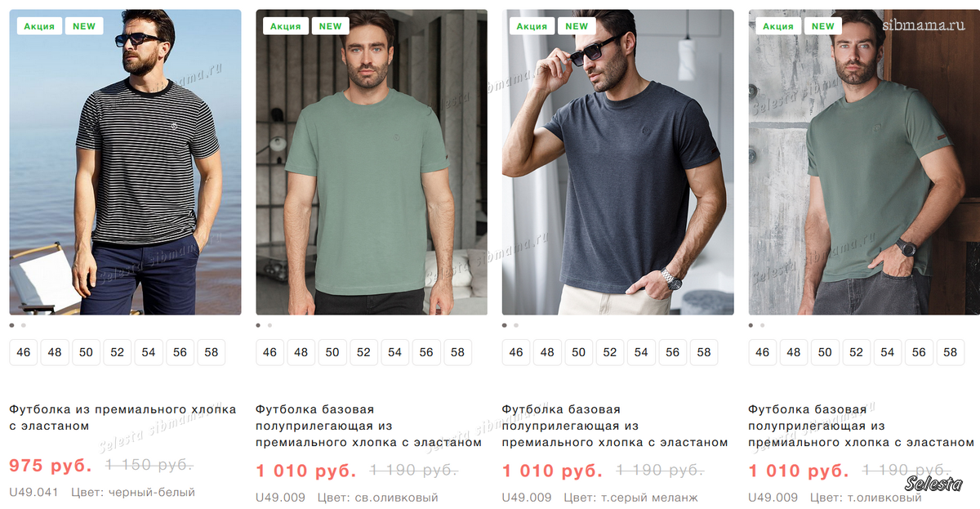Click the NEW badge on light olive t-shirt
The width and height of the screenshot is (980, 509).
[x=331, y=26]
